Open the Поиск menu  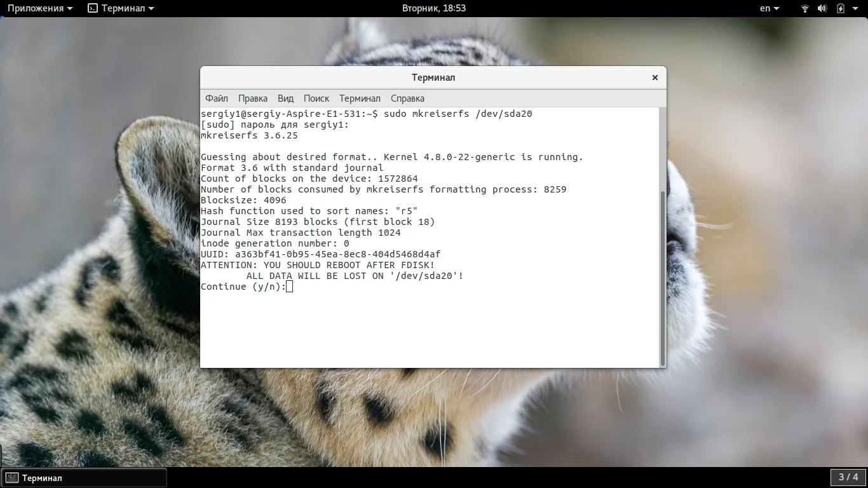[316, 98]
